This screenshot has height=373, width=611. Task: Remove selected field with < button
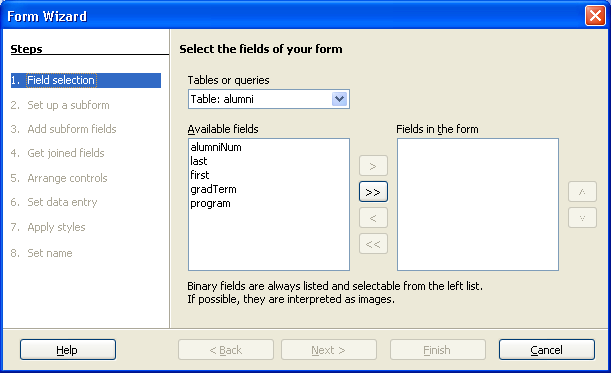pos(373,218)
